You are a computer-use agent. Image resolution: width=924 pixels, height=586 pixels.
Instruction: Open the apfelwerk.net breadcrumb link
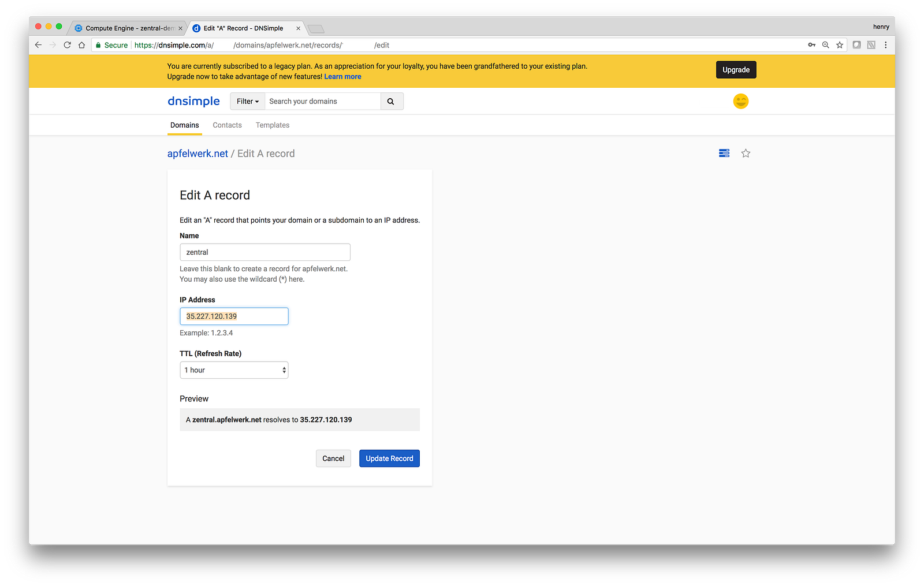tap(198, 154)
